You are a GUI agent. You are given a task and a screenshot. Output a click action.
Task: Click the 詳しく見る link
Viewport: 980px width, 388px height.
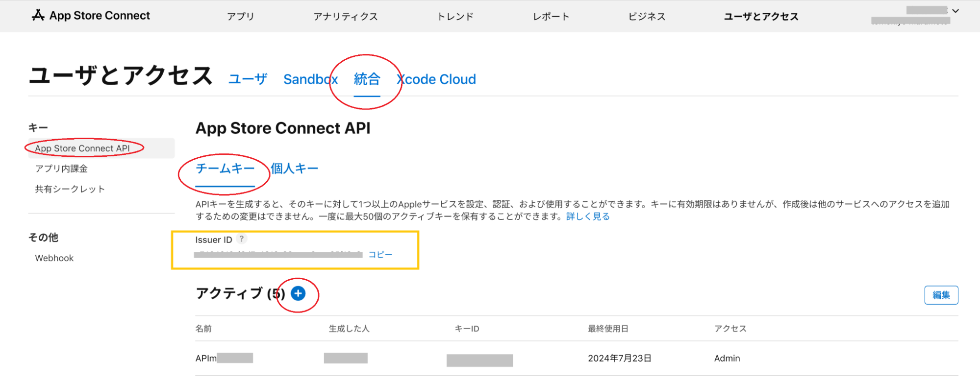pos(588,217)
